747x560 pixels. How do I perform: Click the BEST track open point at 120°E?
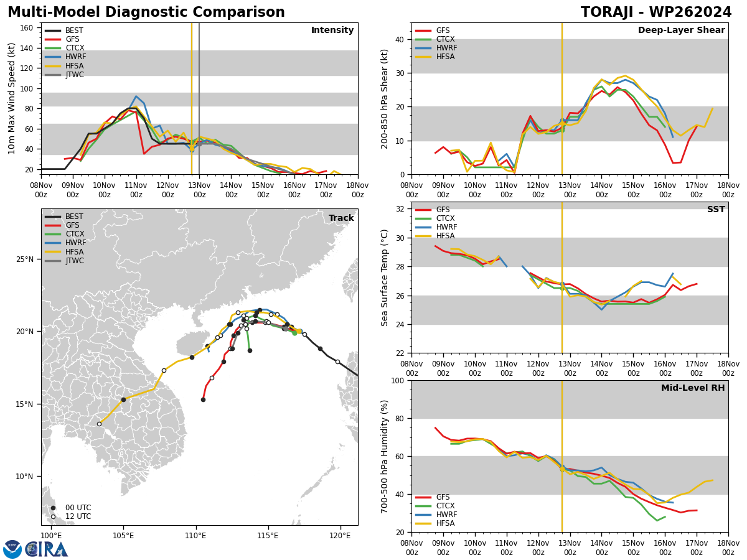click(337, 362)
